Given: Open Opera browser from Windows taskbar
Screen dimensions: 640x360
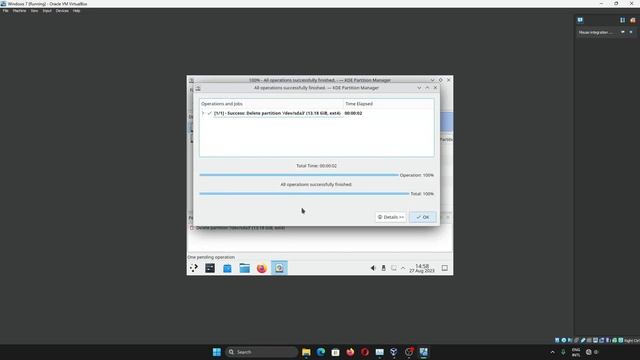Looking at the screenshot, I should (x=365, y=352).
